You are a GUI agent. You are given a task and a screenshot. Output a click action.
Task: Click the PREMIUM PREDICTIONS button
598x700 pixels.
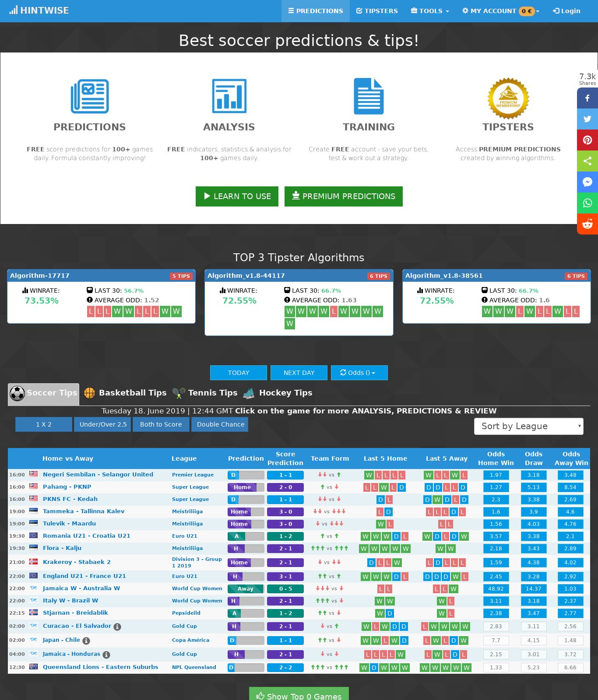(x=344, y=196)
